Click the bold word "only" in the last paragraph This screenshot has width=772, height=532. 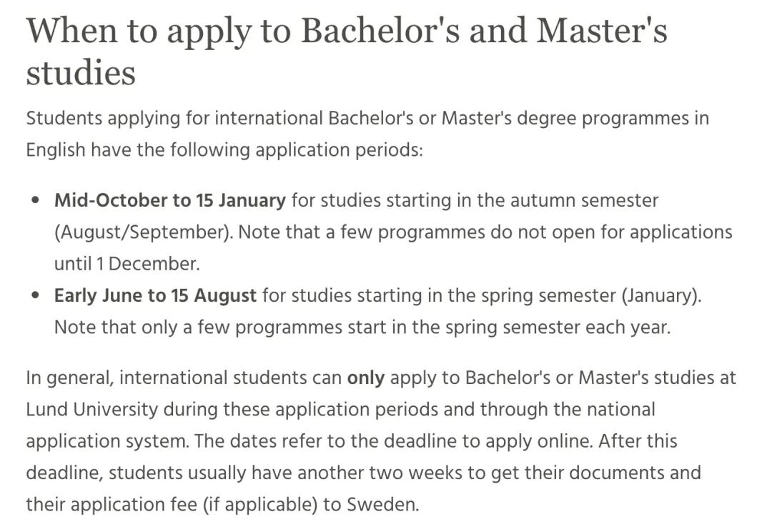coord(365,378)
